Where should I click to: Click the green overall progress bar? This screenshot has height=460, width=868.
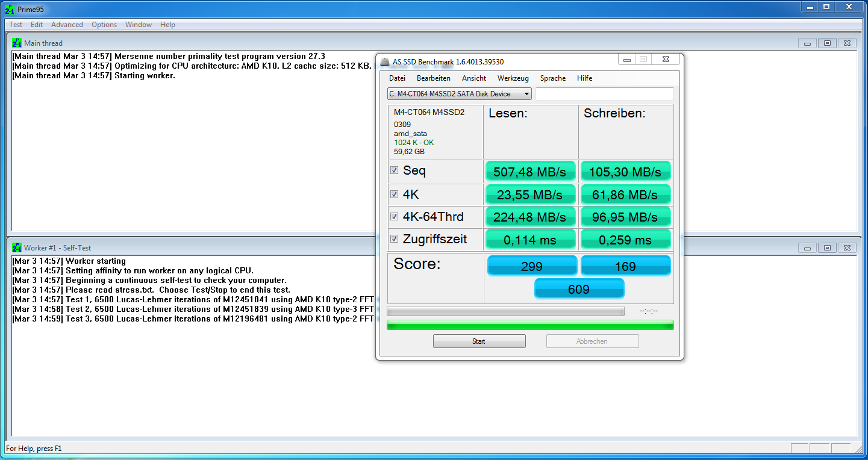530,325
